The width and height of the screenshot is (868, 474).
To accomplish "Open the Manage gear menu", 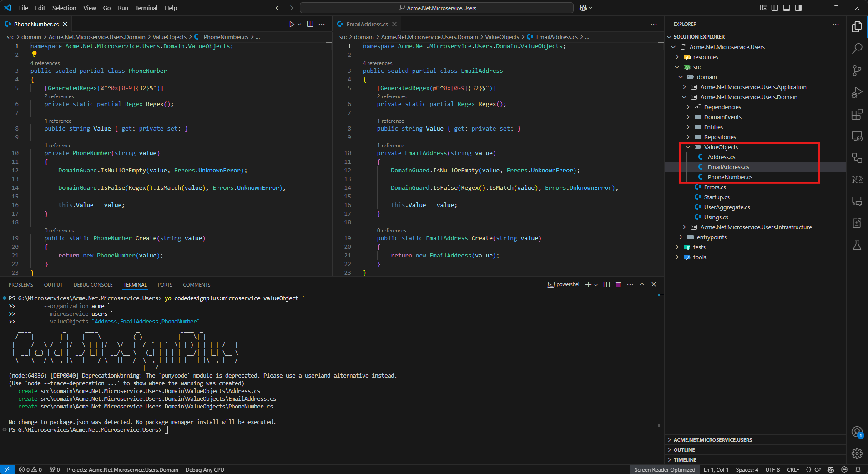I will click(857, 454).
